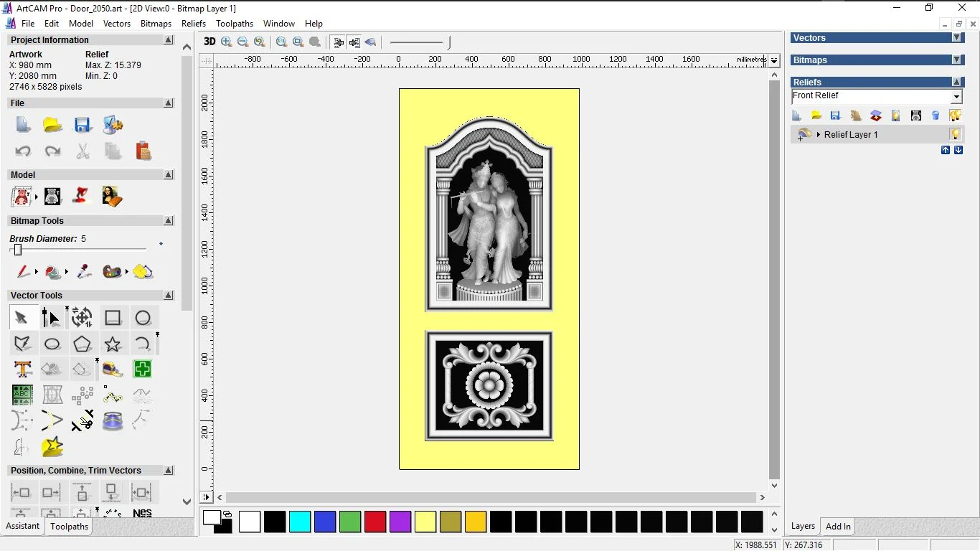Viewport: 980px width, 551px height.
Task: Click the Brush Diameter slider handle
Action: click(x=18, y=250)
